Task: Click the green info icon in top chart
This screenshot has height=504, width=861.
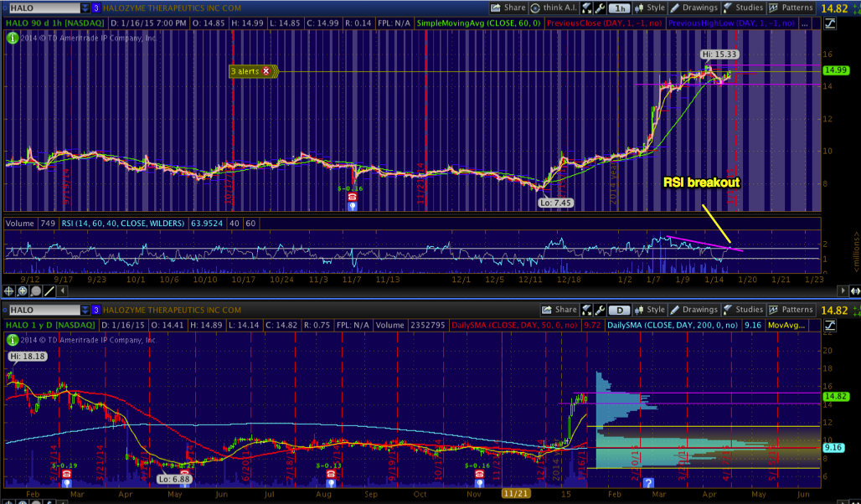Action: 12,38
